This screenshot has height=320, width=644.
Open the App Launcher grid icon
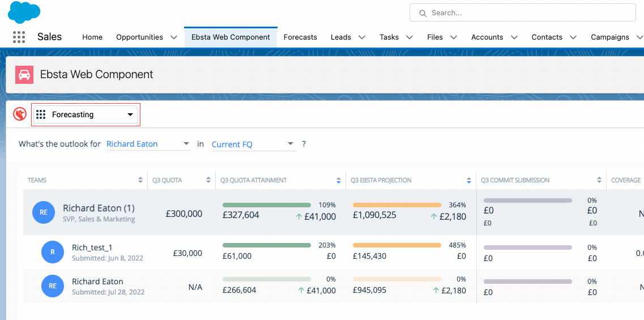pos(19,37)
